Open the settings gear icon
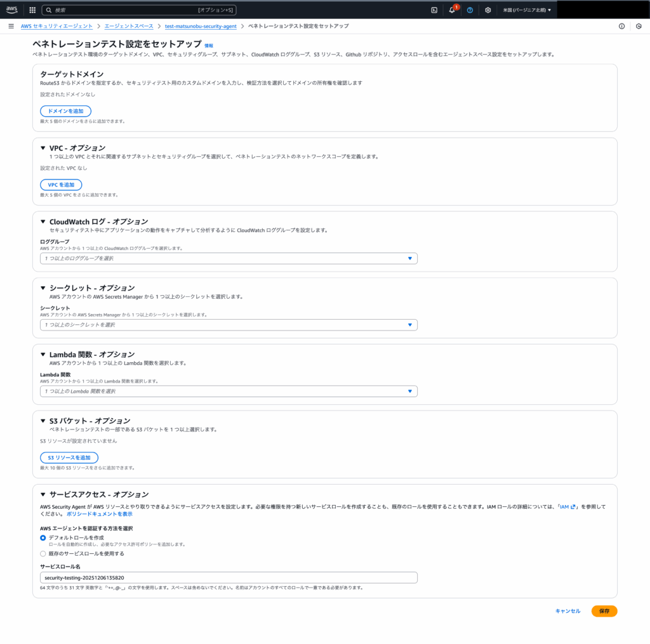The height and width of the screenshot is (644, 650). pos(487,10)
